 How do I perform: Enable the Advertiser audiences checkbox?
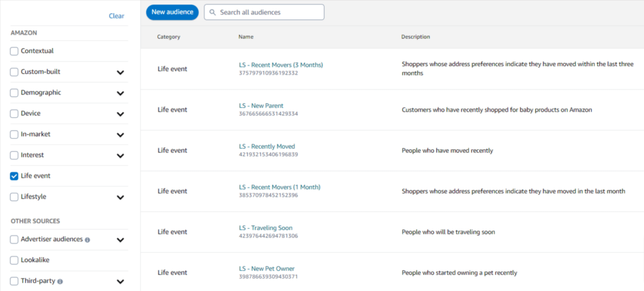14,239
